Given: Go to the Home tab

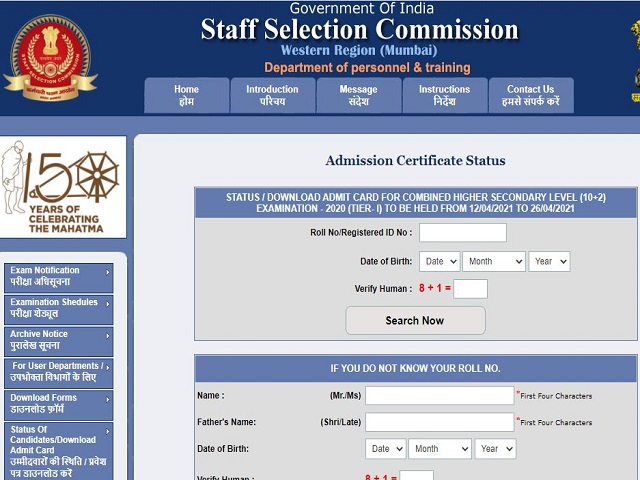Looking at the screenshot, I should click(x=187, y=95).
